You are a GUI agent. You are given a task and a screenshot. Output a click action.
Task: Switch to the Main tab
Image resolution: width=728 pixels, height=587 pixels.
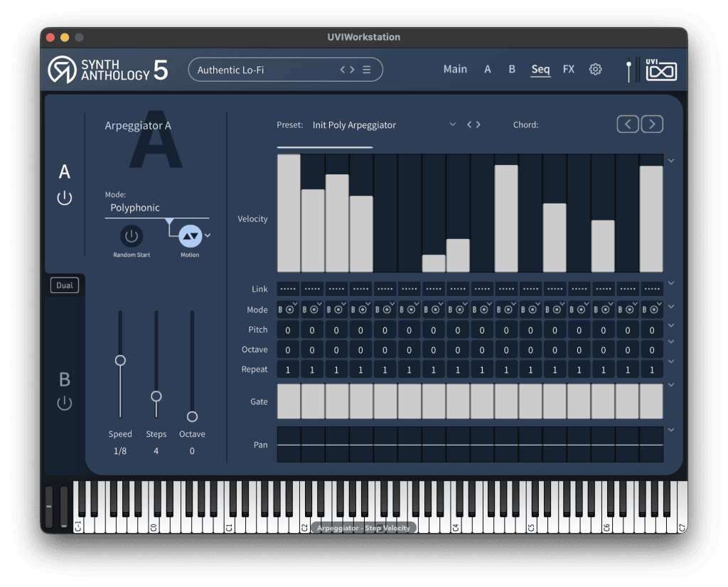click(x=455, y=69)
